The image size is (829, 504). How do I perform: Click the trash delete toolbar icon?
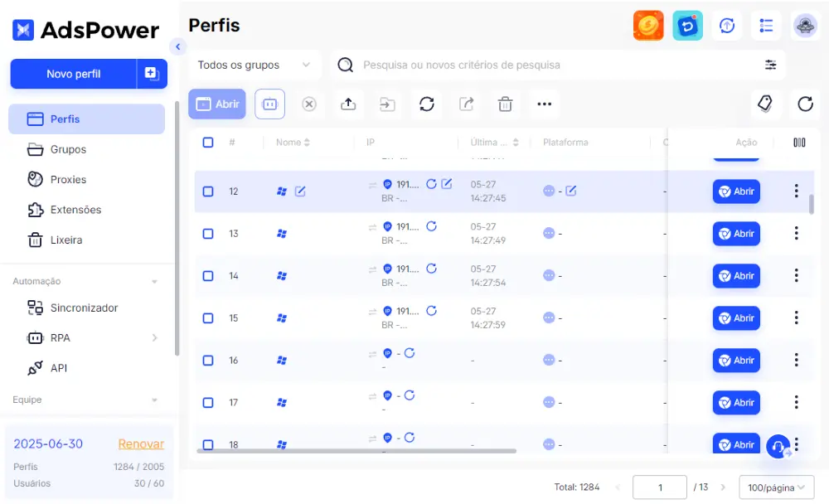tap(505, 104)
